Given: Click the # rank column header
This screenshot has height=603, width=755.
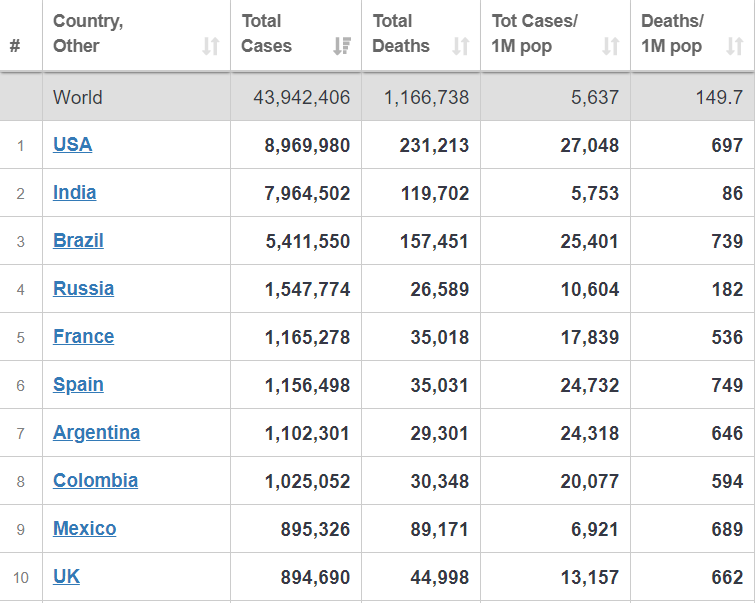Looking at the screenshot, I should tap(15, 46).
